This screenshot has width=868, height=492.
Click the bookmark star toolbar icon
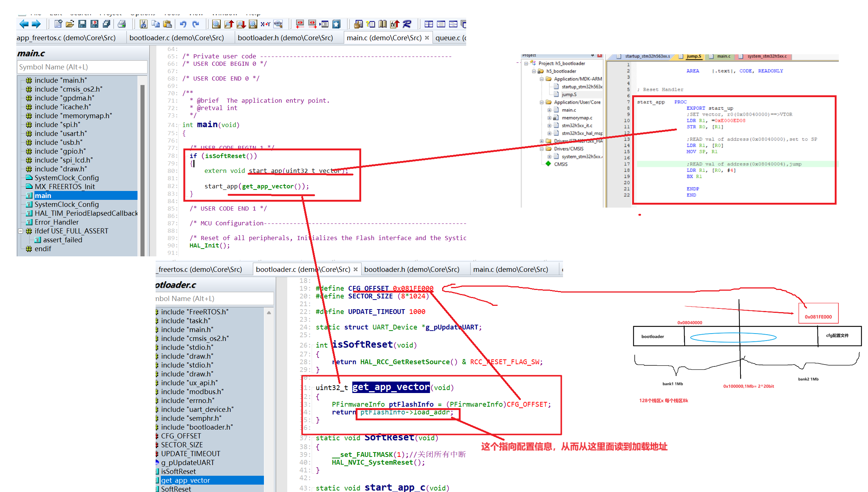(x=336, y=24)
